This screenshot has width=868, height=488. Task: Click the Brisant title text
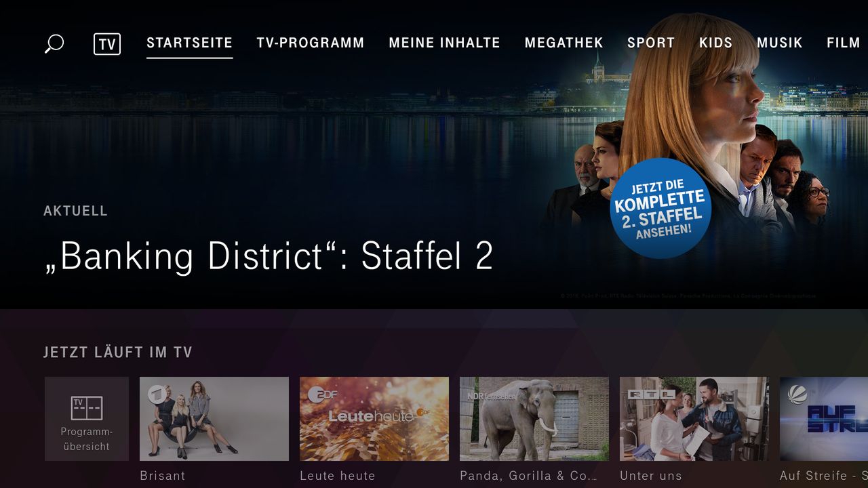tap(163, 476)
